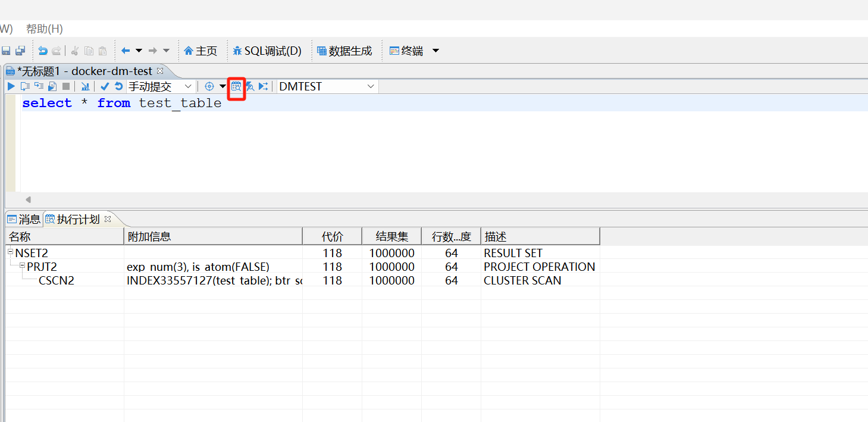Click the 代价 column header
Image resolution: width=868 pixels, height=422 pixels.
point(332,236)
